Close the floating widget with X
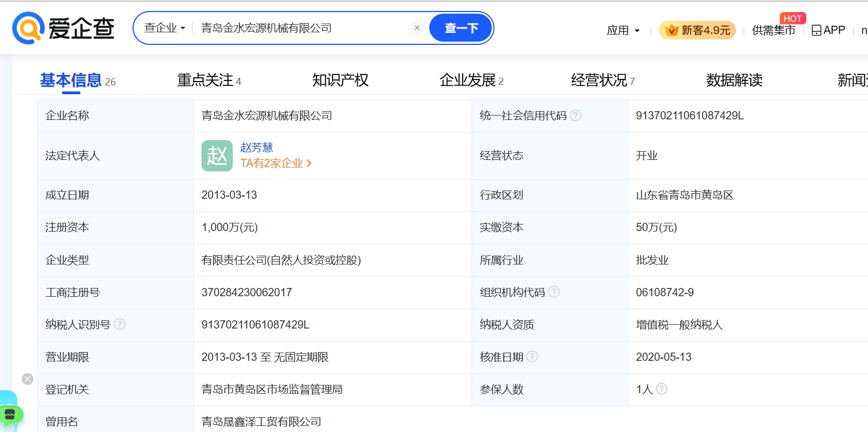Viewport: 868px width, 432px height. tap(27, 379)
